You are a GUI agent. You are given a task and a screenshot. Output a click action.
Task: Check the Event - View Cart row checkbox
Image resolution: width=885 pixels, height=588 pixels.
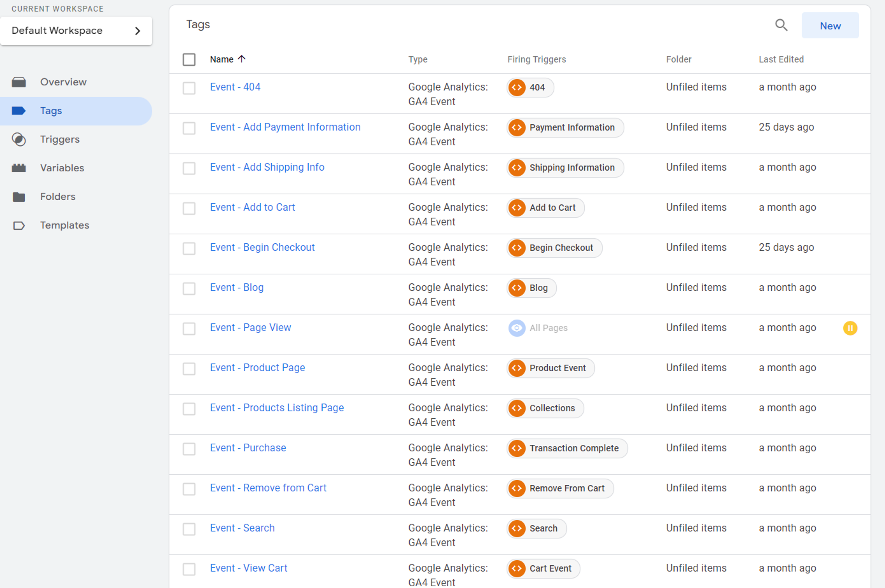pyautogui.click(x=189, y=570)
